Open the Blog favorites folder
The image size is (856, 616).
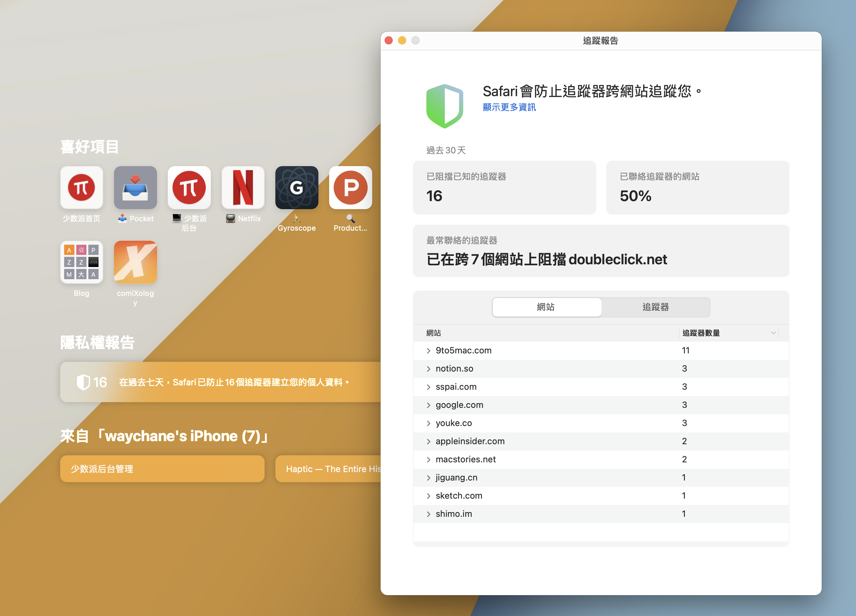tap(81, 262)
